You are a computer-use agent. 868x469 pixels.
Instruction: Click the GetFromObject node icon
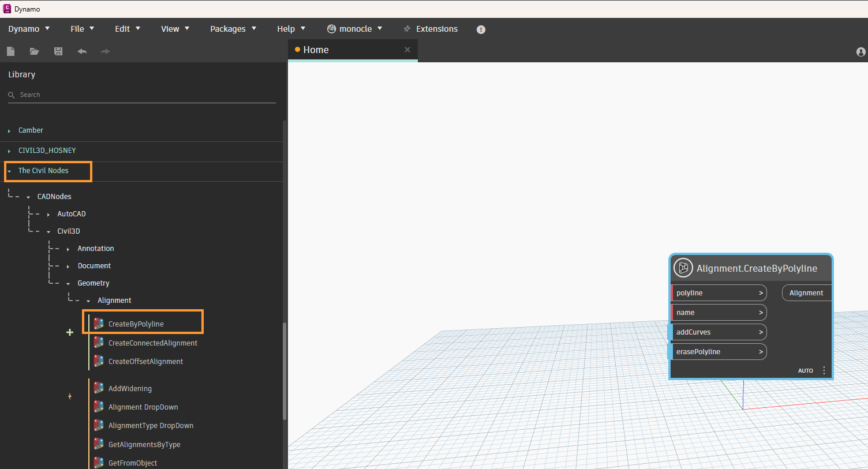pyautogui.click(x=99, y=463)
